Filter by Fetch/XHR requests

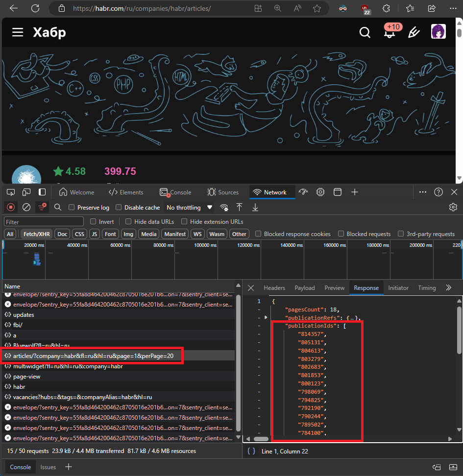click(x=36, y=234)
